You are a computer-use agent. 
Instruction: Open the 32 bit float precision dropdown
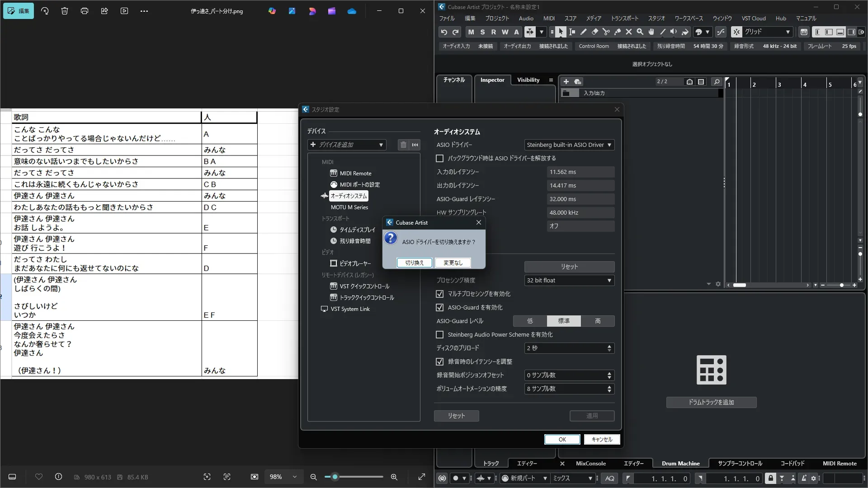[569, 281]
